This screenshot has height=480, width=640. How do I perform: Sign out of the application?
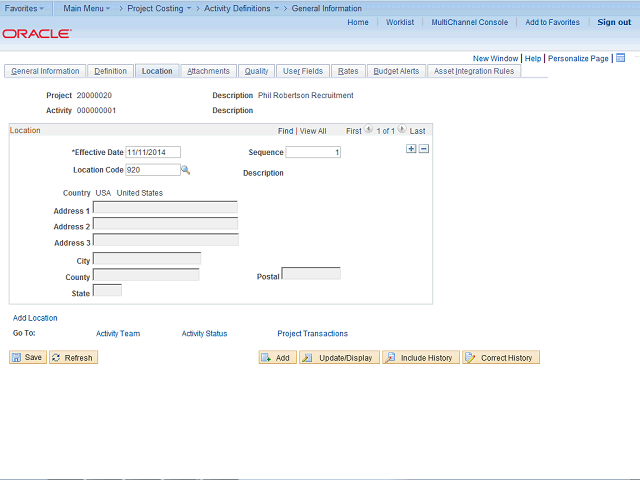614,22
